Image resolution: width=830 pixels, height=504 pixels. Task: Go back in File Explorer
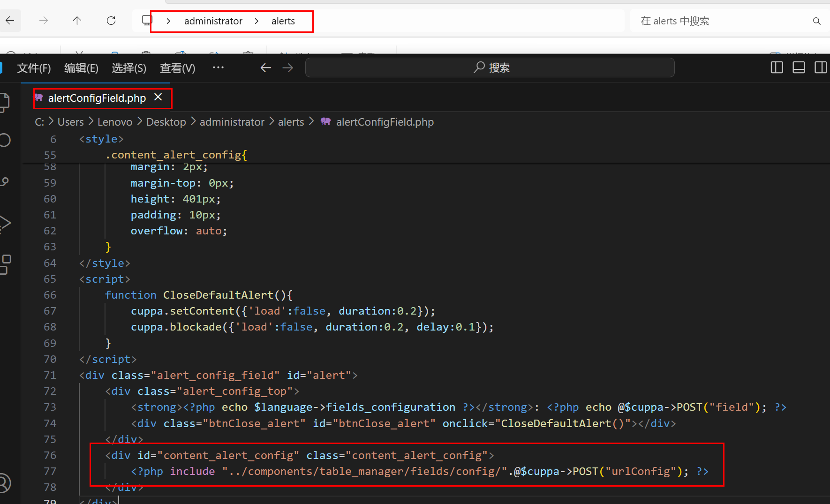click(10, 21)
